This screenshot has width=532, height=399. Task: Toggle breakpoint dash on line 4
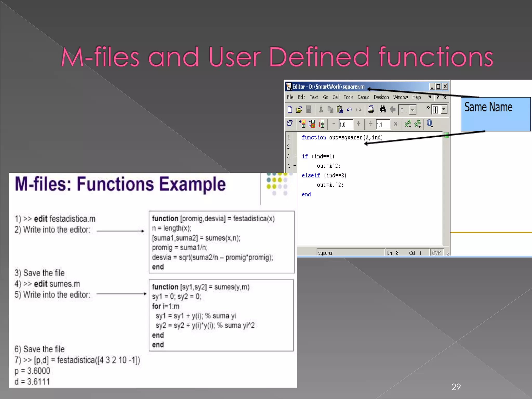(x=295, y=165)
